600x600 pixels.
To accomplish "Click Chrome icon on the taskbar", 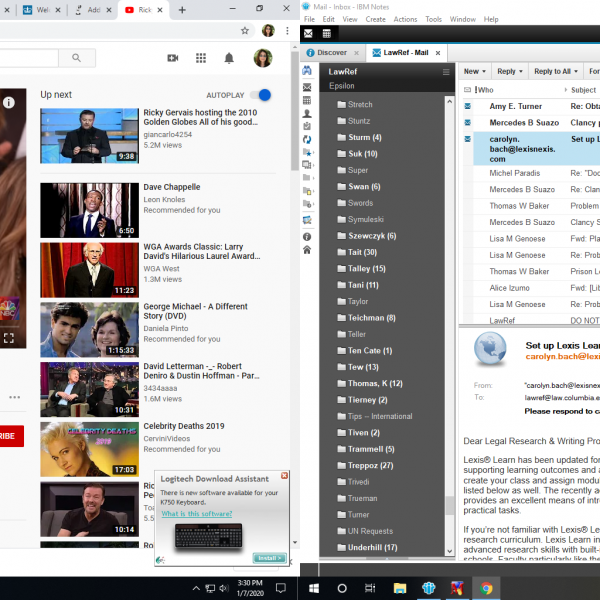I will (486, 588).
